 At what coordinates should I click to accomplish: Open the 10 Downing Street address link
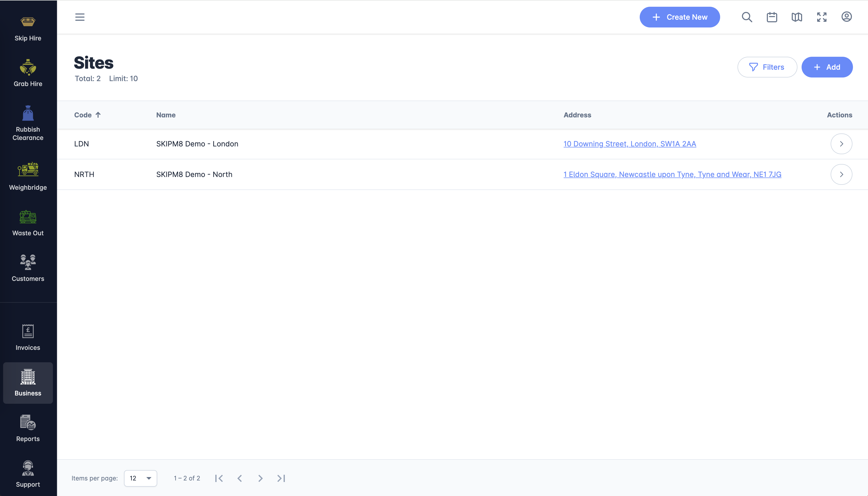(629, 144)
